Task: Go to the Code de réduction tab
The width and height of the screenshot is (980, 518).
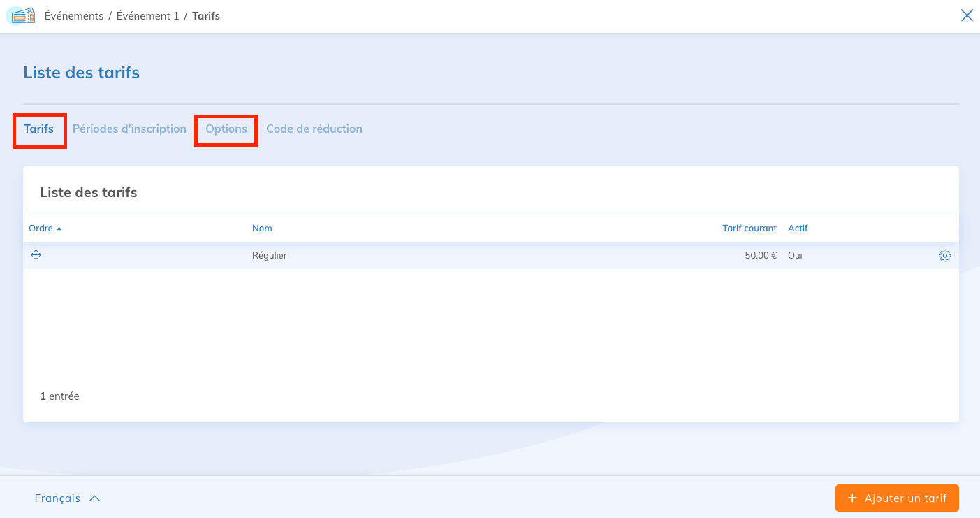Action: (x=314, y=129)
